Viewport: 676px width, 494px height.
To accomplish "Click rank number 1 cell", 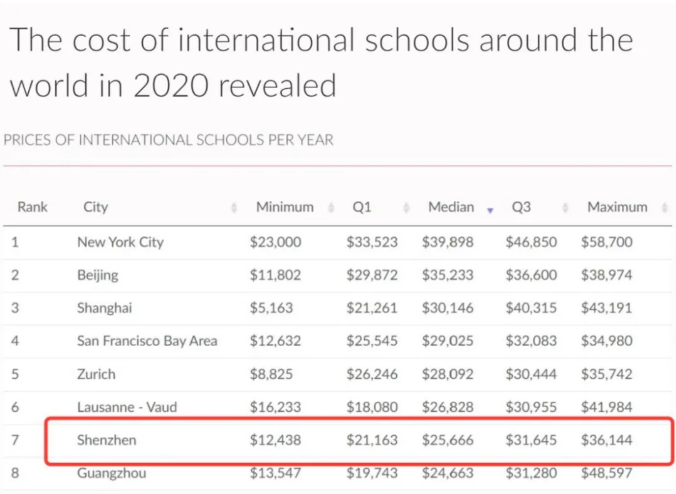I will click(15, 242).
